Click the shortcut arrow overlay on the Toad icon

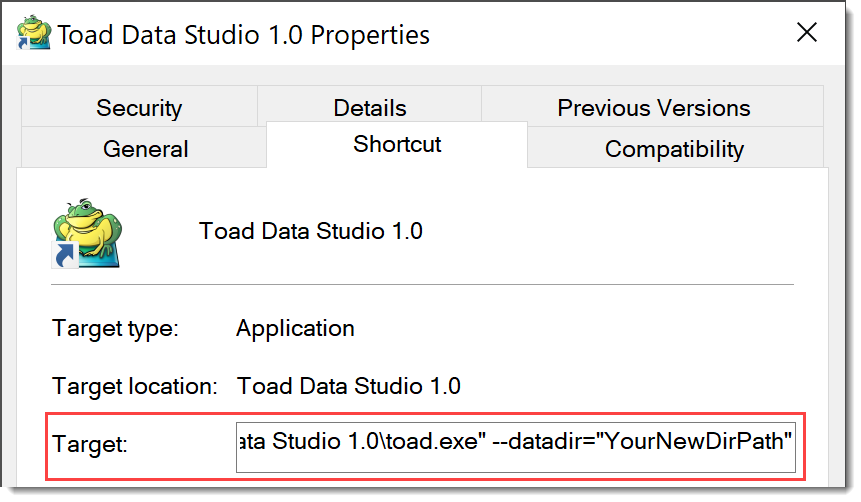click(x=65, y=257)
